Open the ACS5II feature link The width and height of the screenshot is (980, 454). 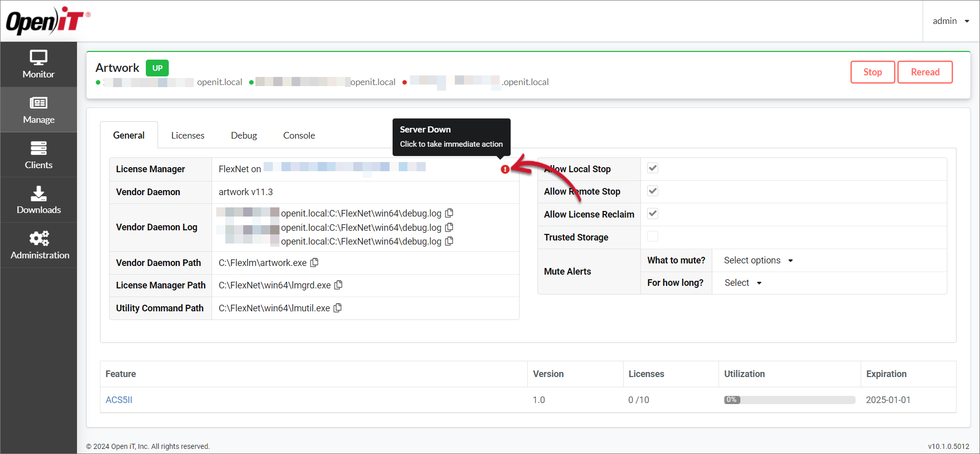(119, 400)
